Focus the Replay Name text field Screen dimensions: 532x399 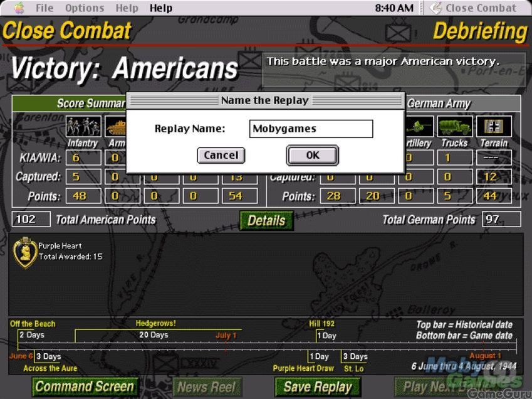[x=311, y=129]
